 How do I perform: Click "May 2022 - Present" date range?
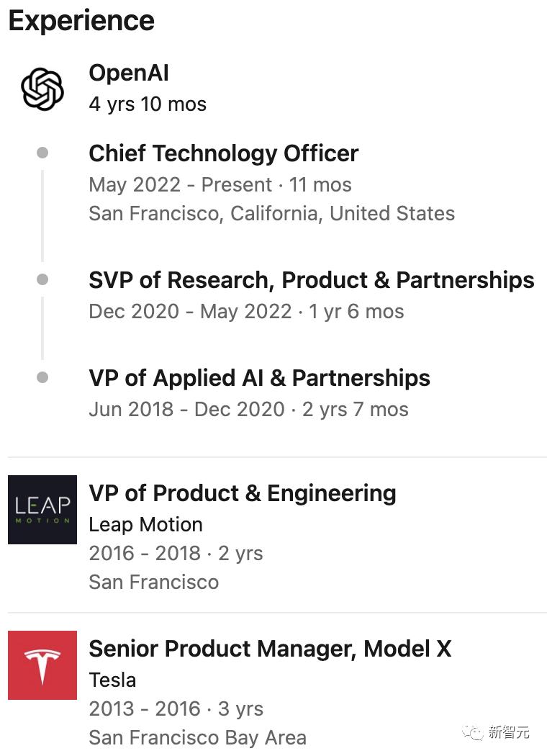click(x=180, y=185)
